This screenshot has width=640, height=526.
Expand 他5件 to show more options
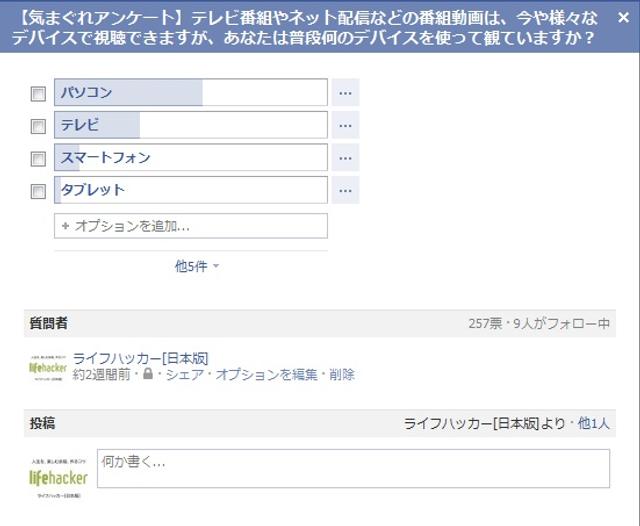197,266
